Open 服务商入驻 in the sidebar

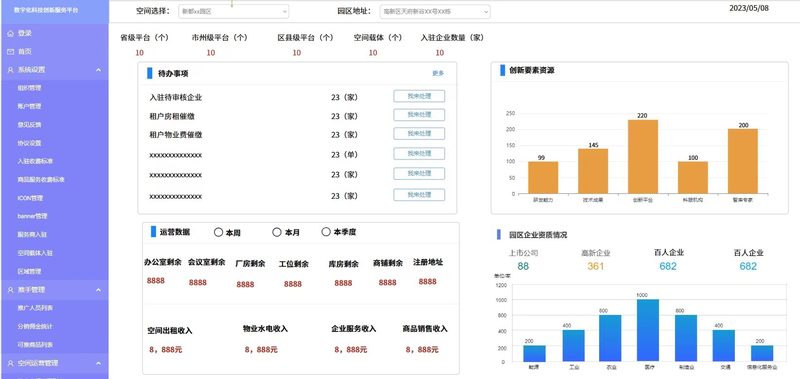pyautogui.click(x=32, y=235)
